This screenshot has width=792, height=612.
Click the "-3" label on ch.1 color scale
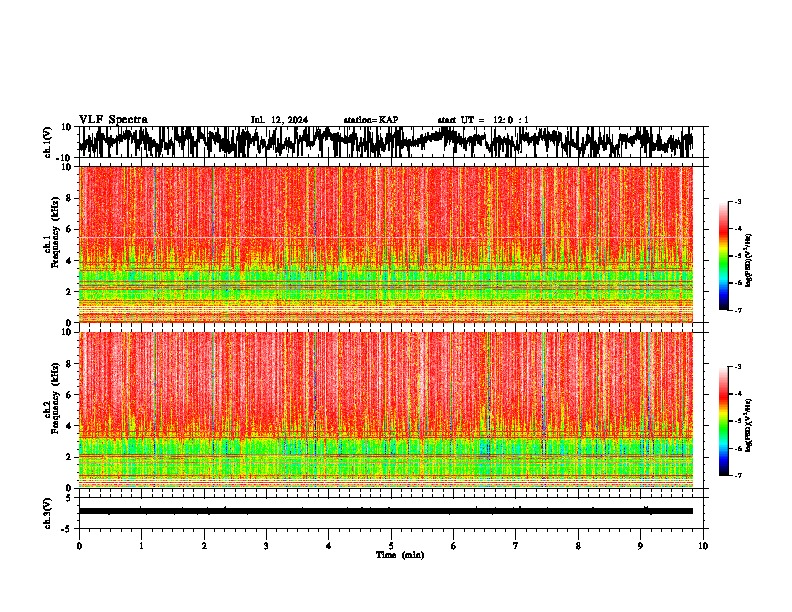(x=737, y=202)
